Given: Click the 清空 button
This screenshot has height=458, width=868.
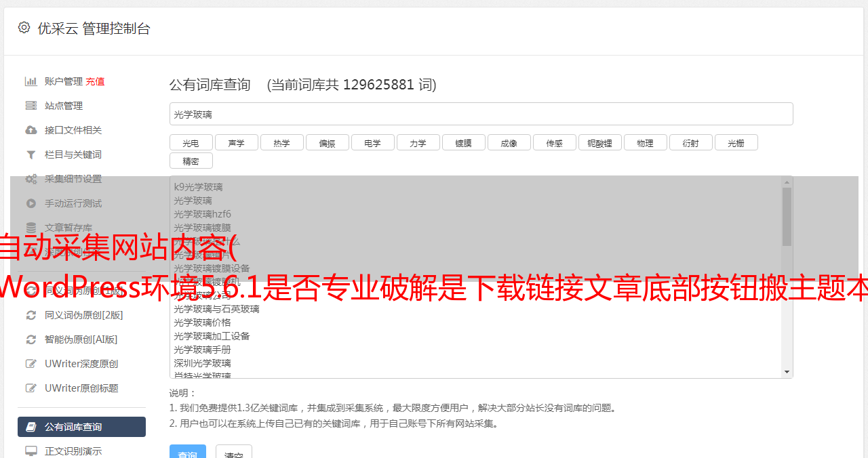Looking at the screenshot, I should point(233,453).
